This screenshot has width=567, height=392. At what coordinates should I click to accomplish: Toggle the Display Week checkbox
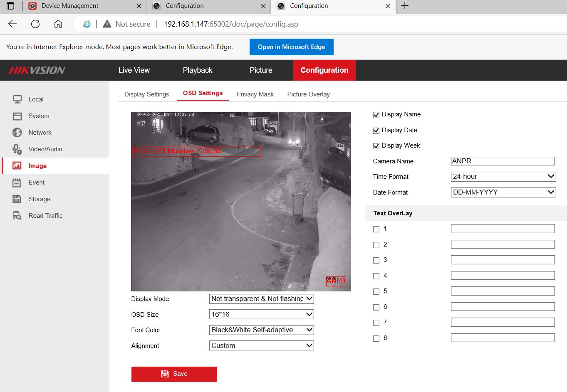[x=376, y=146]
